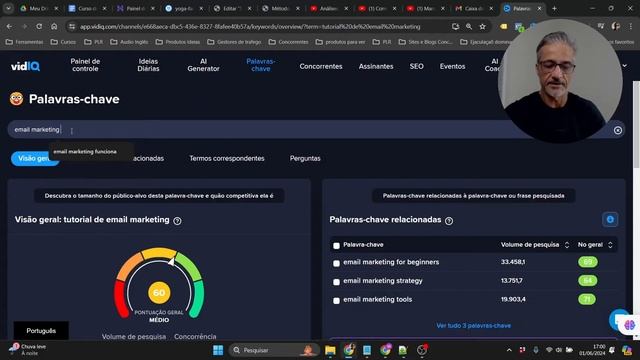Image resolution: width=640 pixels, height=360 pixels.
Task: Open help for Visão geral heading
Action: pyautogui.click(x=177, y=221)
